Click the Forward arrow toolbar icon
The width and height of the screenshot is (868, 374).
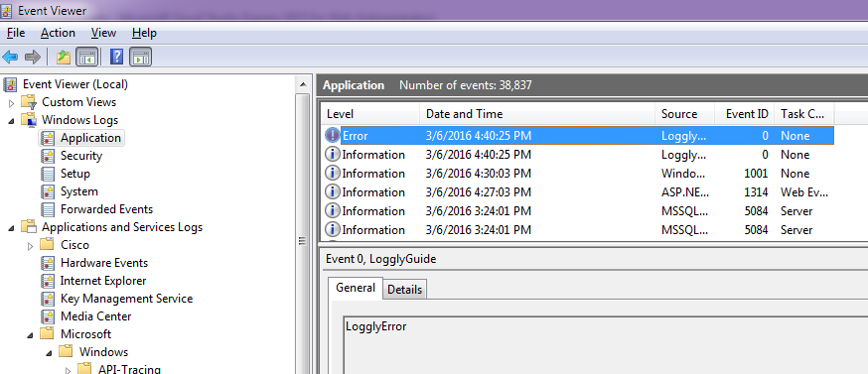pyautogui.click(x=33, y=57)
